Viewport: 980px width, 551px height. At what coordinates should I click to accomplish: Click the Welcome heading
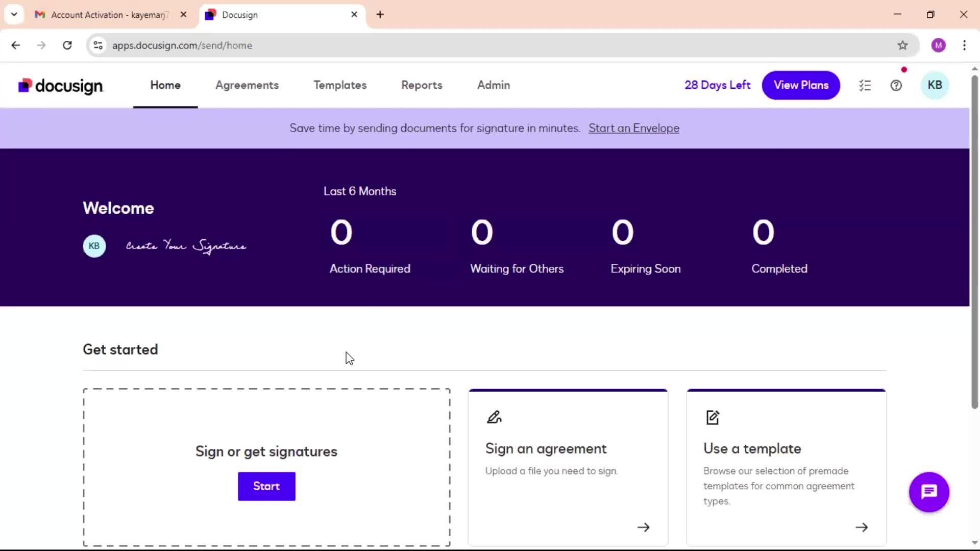pyautogui.click(x=118, y=208)
